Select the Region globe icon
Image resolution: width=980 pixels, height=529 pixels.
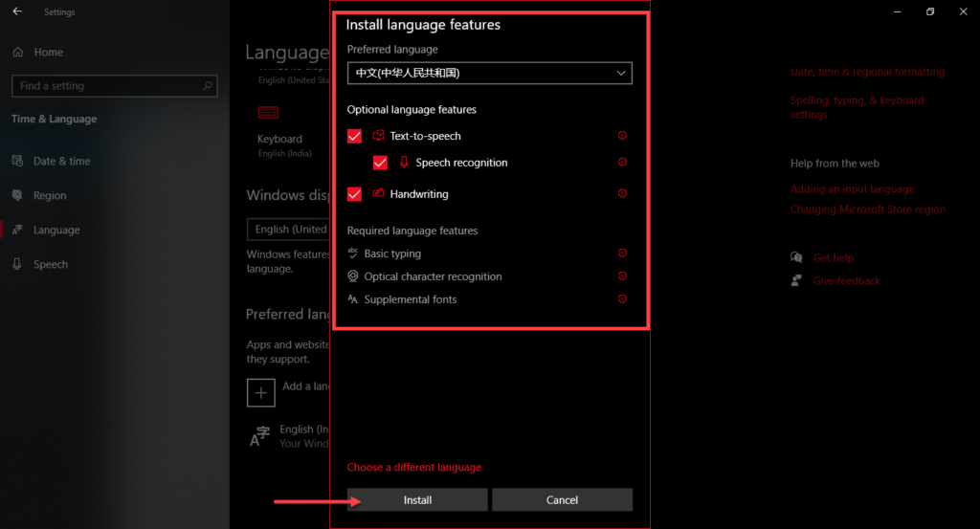[x=17, y=195]
